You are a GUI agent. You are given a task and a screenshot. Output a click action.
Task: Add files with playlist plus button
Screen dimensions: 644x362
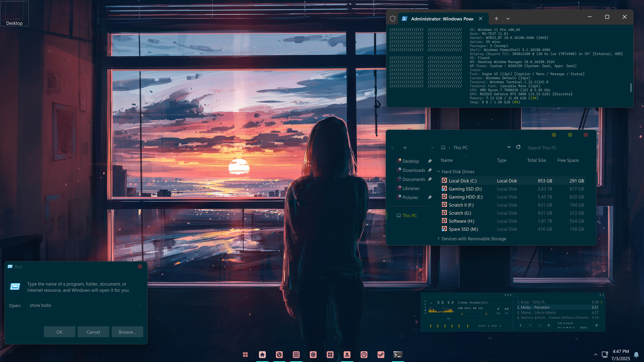click(521, 325)
